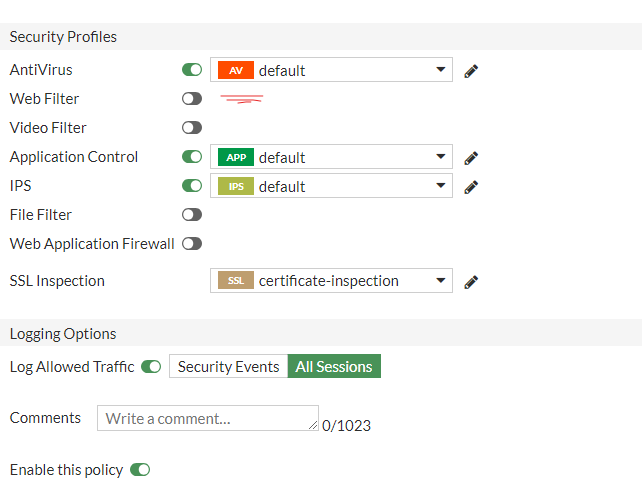642x486 pixels.
Task: Click the green APP badge icon
Action: pos(235,158)
